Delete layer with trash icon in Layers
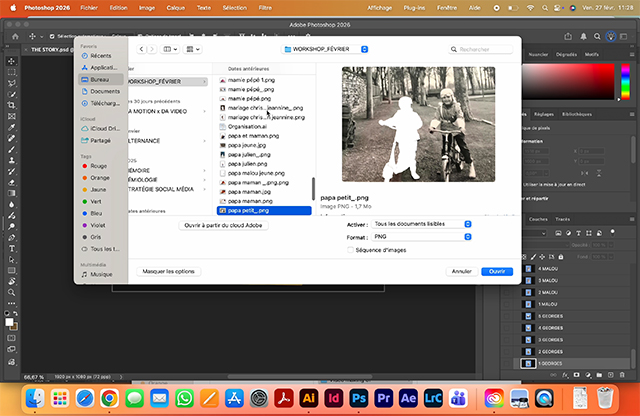 (x=622, y=375)
